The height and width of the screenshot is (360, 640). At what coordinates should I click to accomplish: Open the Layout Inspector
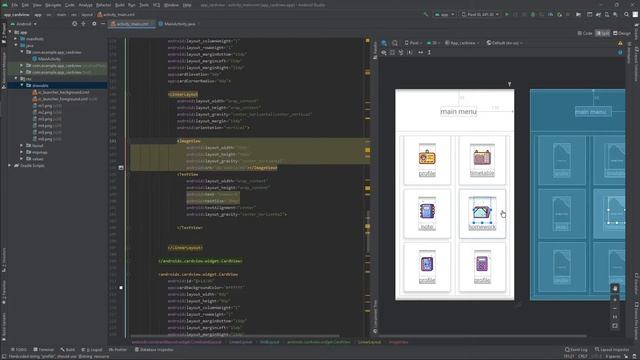(612, 350)
